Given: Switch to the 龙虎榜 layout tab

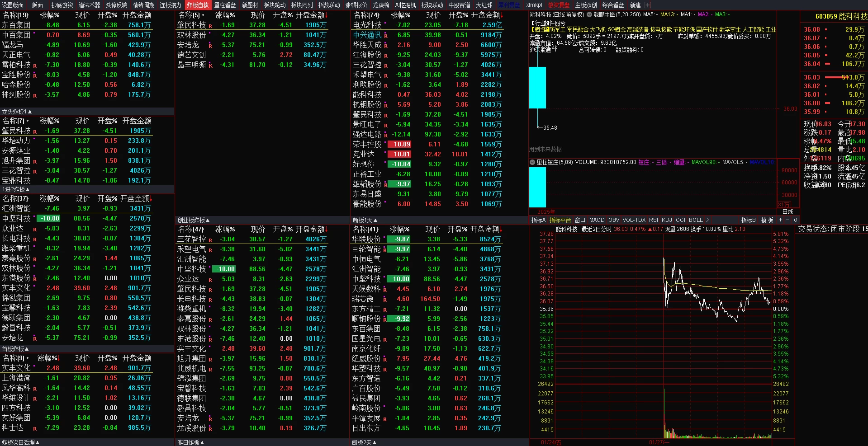Looking at the screenshot, I should 381,5.
